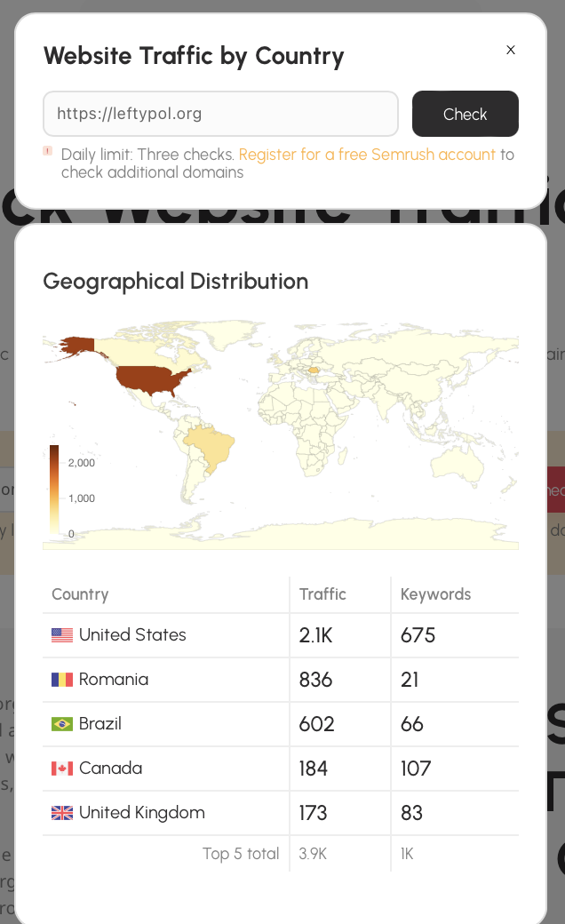Click the Country column header
The height and width of the screenshot is (924, 565).
(x=80, y=594)
